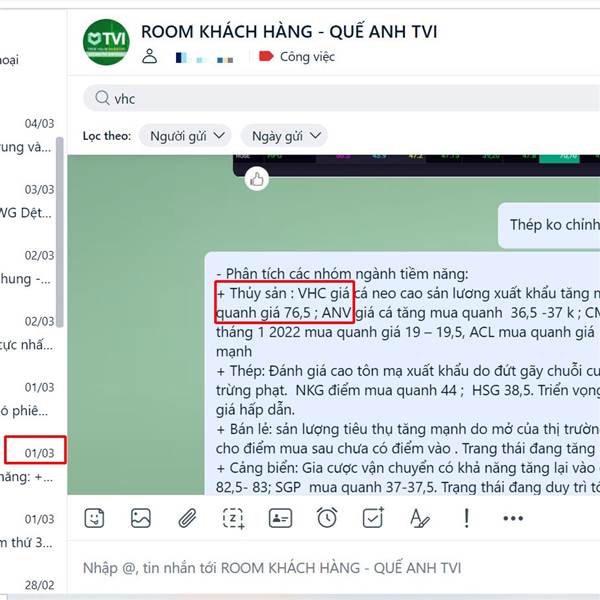Open the contact card icon
Image resolution: width=600 pixels, height=600 pixels.
point(280,518)
